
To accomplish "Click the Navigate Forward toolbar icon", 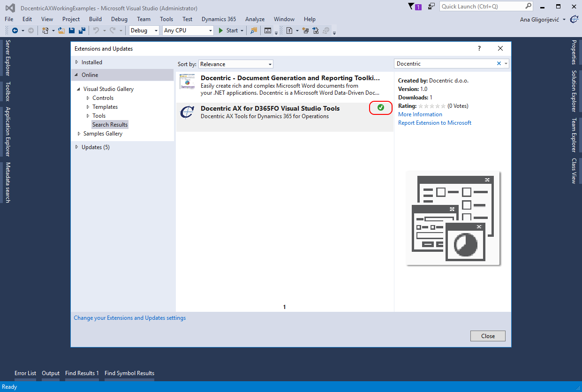I will [31, 30].
